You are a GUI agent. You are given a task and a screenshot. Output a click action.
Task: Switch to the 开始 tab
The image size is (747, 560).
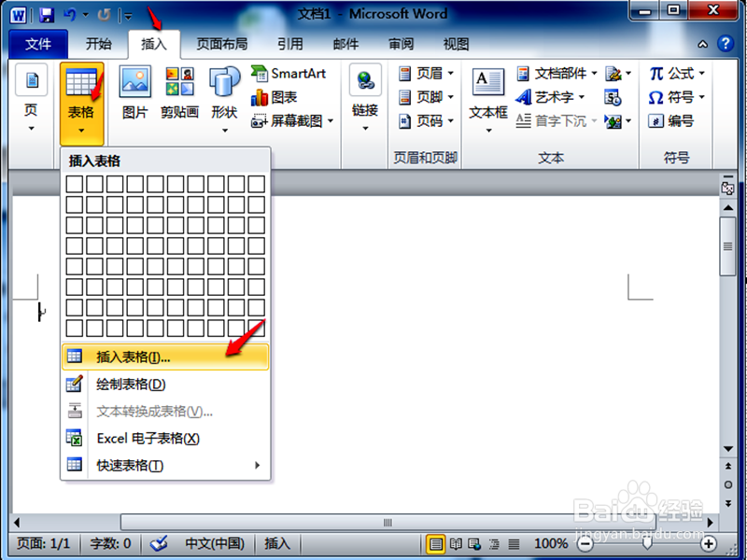pos(99,44)
